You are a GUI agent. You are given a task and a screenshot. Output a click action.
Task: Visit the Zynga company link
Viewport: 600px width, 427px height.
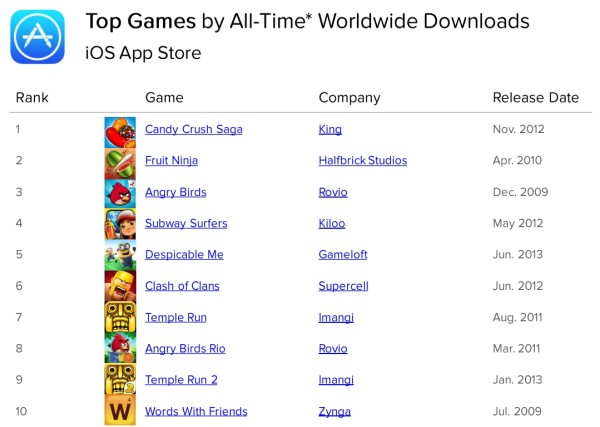pyautogui.click(x=335, y=411)
